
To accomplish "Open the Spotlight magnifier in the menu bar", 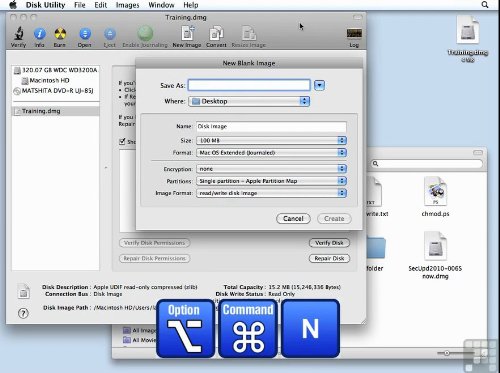I will pos(485,5).
